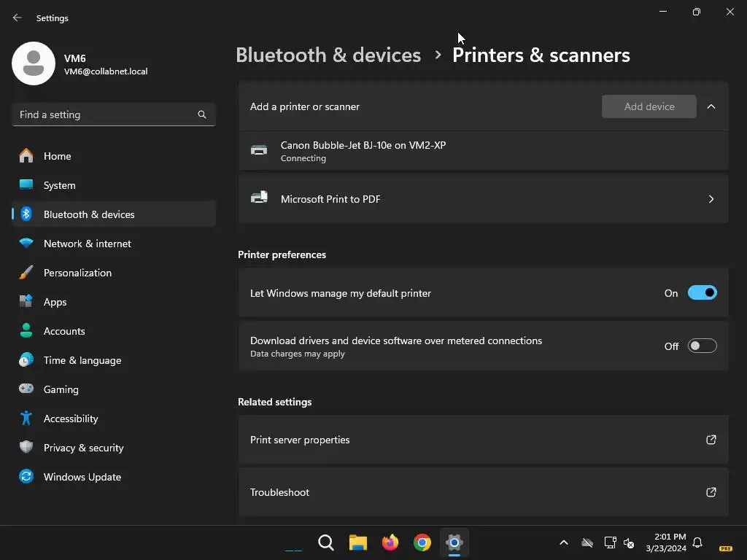The height and width of the screenshot is (560, 747).
Task: Click the Bluetooth icon in sidebar
Action: (x=26, y=214)
